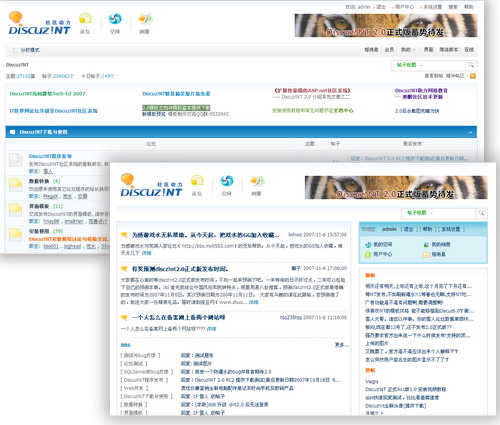Screen dimensions: 500x425
Task: Click 退出 in front window admin panel
Action: click(x=408, y=229)
